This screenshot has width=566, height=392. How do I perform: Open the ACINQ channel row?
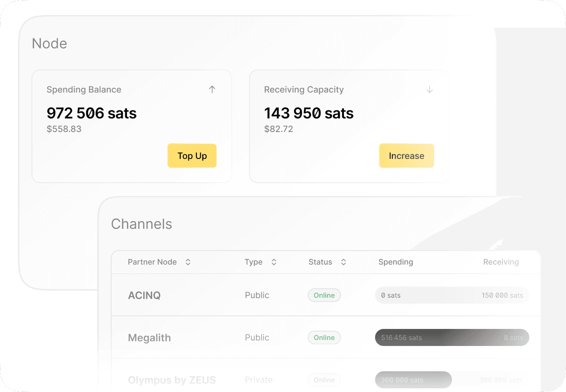(326, 295)
